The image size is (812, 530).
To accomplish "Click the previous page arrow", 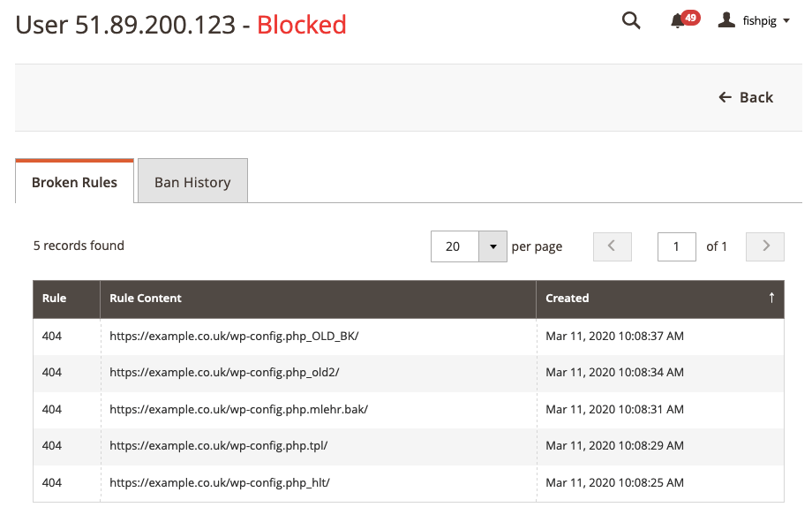I will click(612, 246).
